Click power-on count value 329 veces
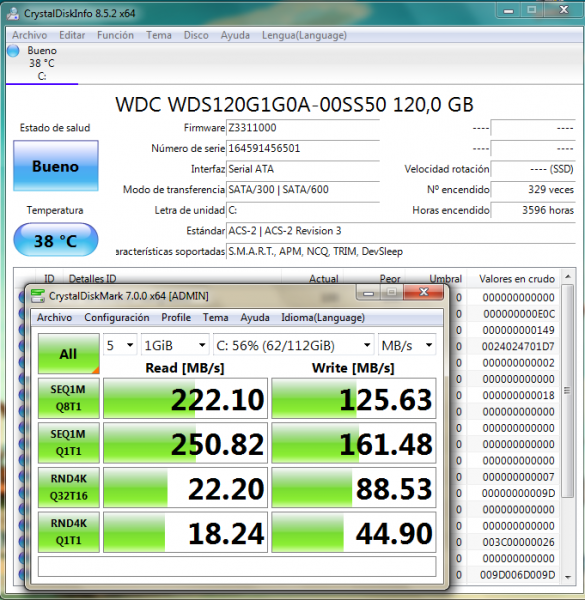The width and height of the screenshot is (585, 600). click(x=533, y=190)
